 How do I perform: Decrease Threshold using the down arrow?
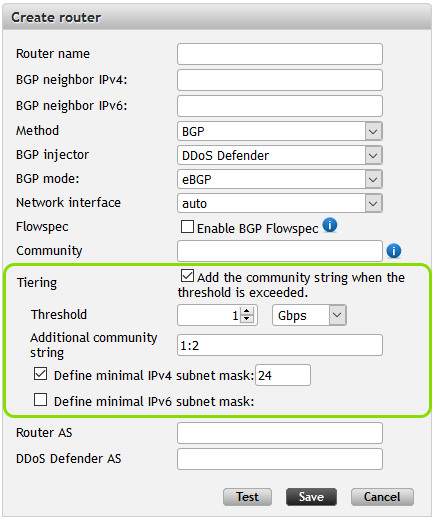(247, 318)
